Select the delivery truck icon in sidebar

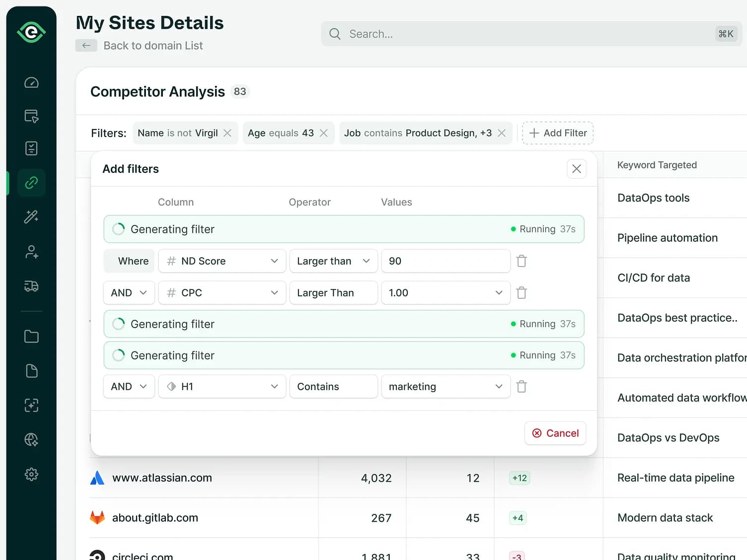(31, 286)
